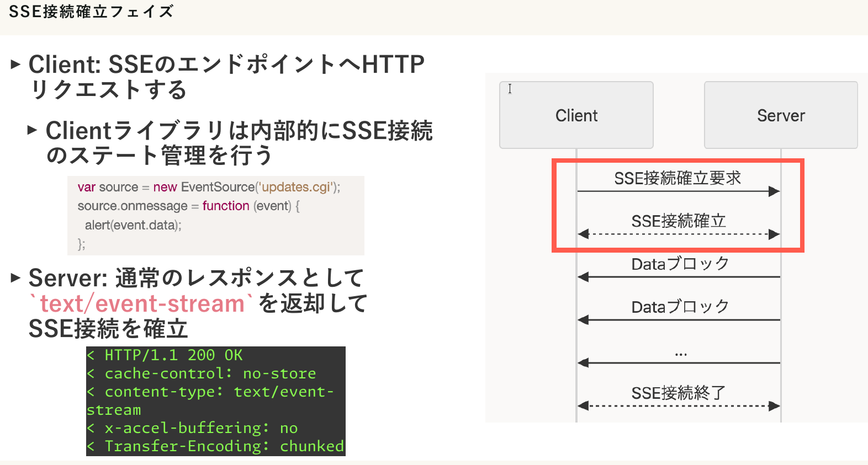The width and height of the screenshot is (868, 465).
Task: Click "alert(event.data);" in the code block
Action: coord(133,225)
